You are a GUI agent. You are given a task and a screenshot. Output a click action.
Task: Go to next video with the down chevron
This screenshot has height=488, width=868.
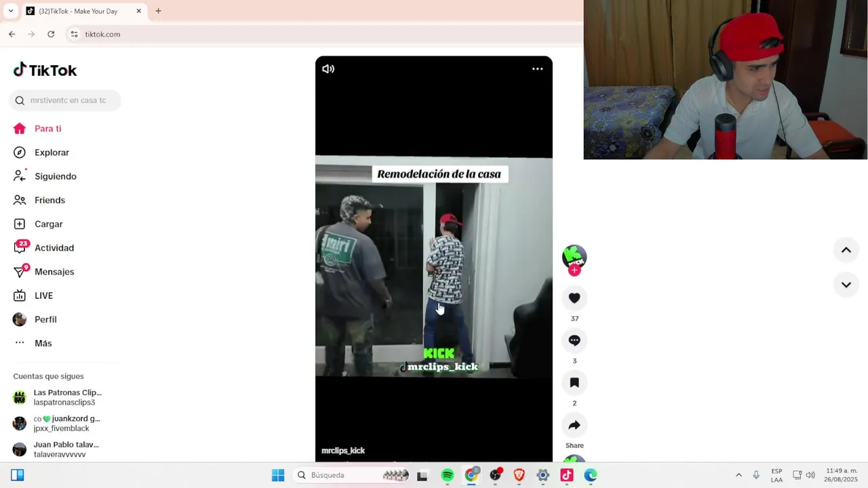pos(846,285)
